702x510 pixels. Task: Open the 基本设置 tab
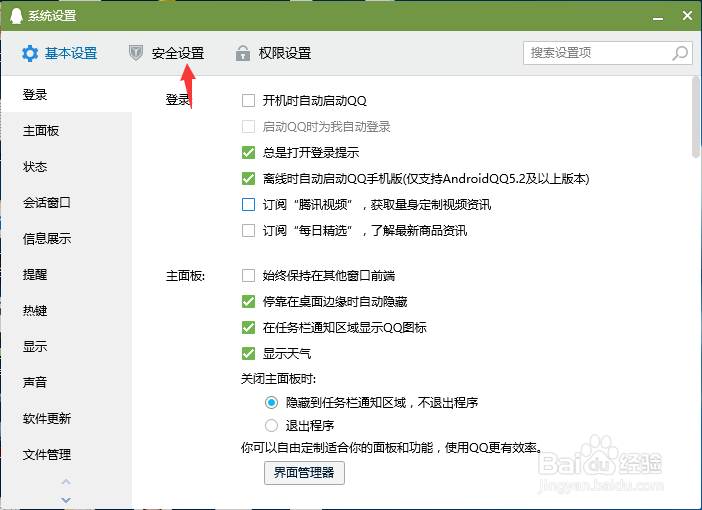click(60, 53)
